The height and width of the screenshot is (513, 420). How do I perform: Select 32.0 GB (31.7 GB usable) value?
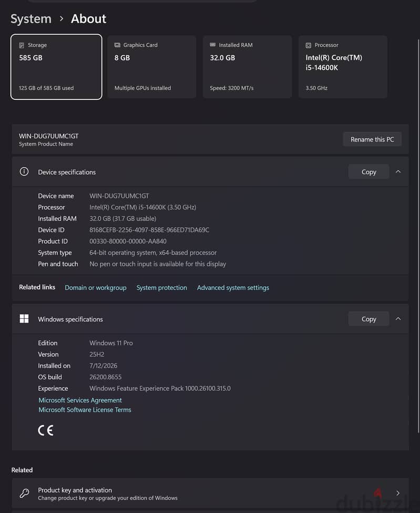[x=123, y=218]
